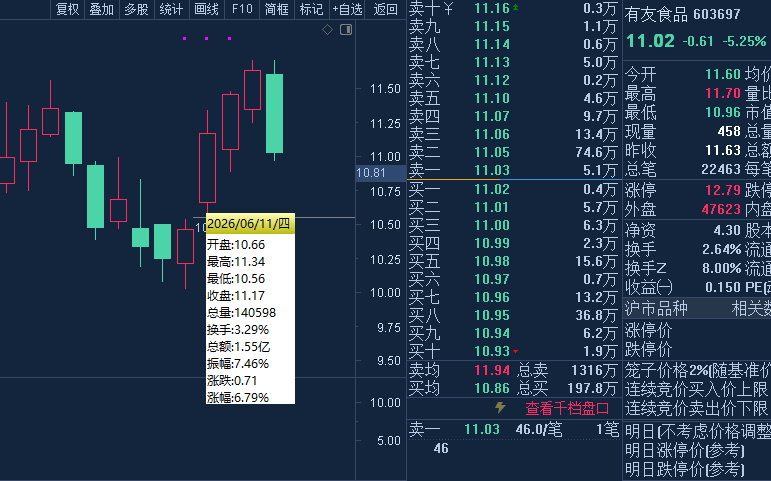Click 卖三 price 11.06

point(492,134)
